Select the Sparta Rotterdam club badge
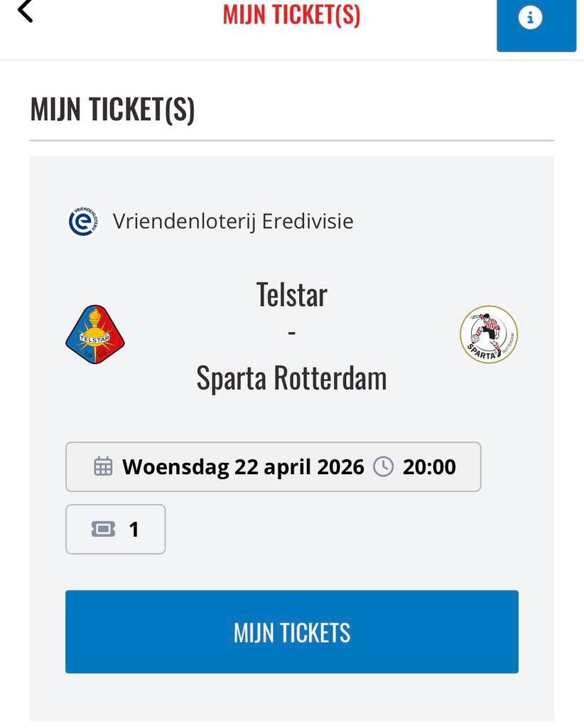This screenshot has height=728, width=584. pos(488,334)
